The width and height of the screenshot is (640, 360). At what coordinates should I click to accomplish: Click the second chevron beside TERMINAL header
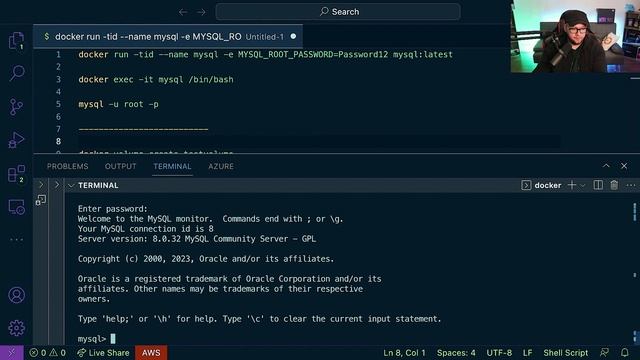[57, 185]
